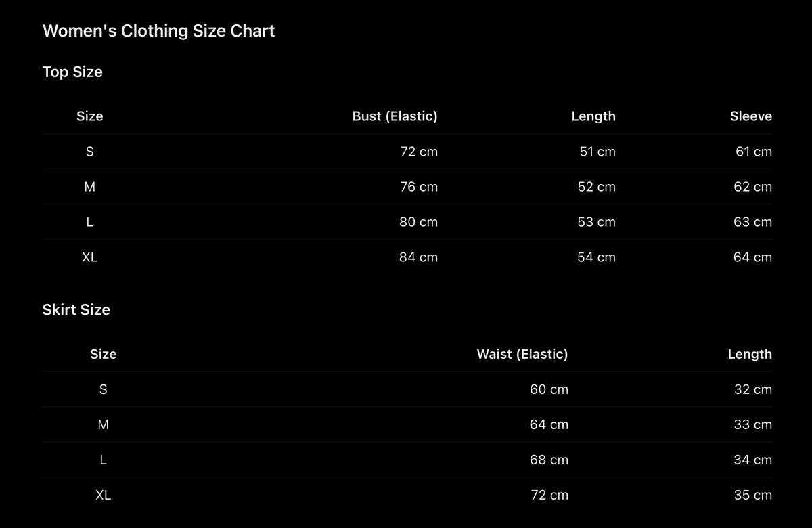Click the 68 cm waist cell

549,460
